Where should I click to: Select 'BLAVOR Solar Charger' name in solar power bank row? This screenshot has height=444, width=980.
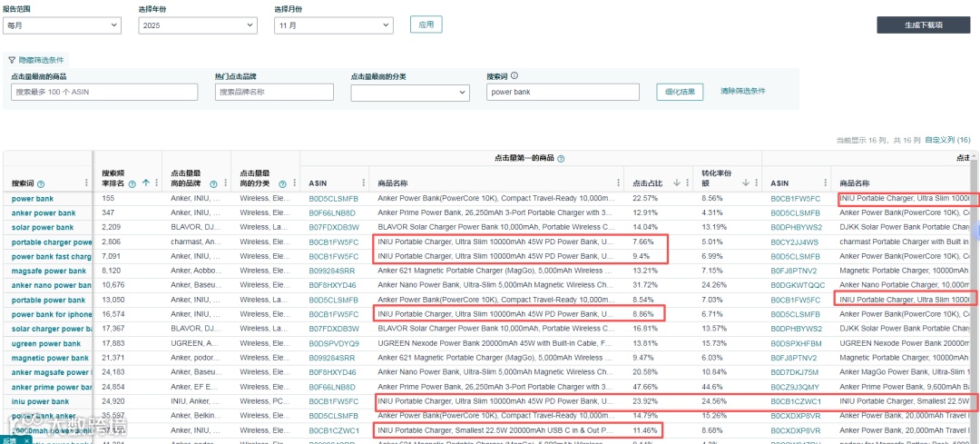coord(496,228)
